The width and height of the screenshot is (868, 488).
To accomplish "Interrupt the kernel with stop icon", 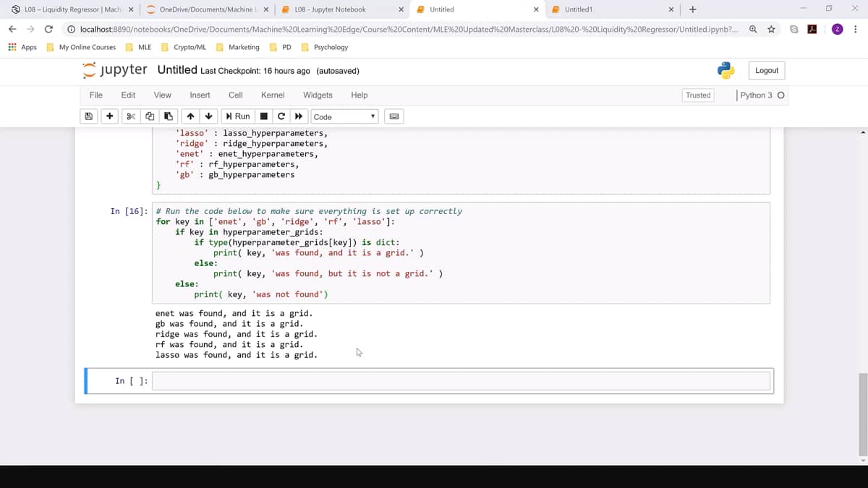I will (x=264, y=116).
